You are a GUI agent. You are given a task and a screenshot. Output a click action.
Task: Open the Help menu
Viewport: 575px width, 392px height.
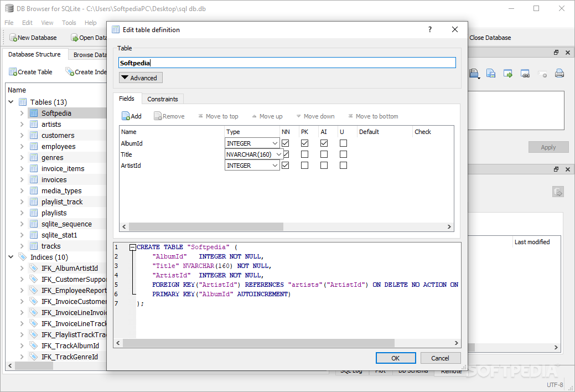pyautogui.click(x=91, y=23)
